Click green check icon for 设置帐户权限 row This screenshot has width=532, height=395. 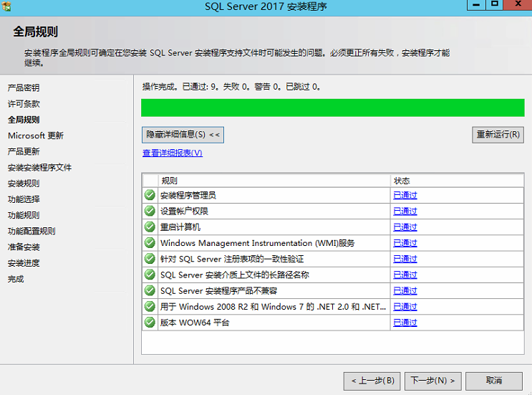(x=150, y=211)
